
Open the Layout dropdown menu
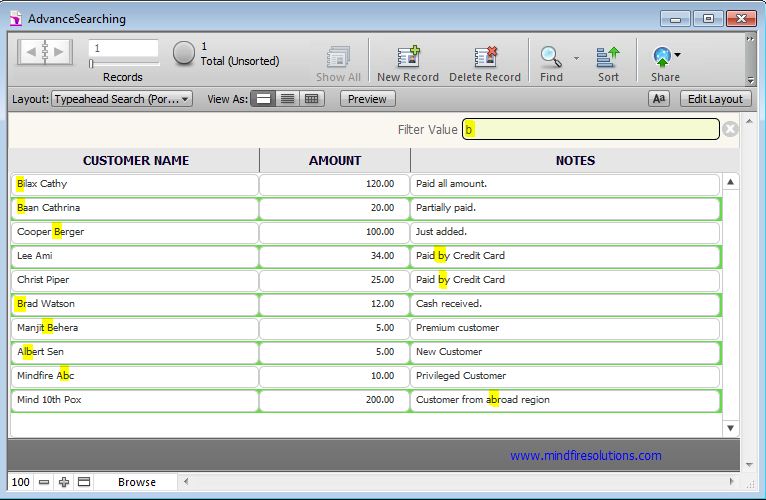pyautogui.click(x=122, y=99)
